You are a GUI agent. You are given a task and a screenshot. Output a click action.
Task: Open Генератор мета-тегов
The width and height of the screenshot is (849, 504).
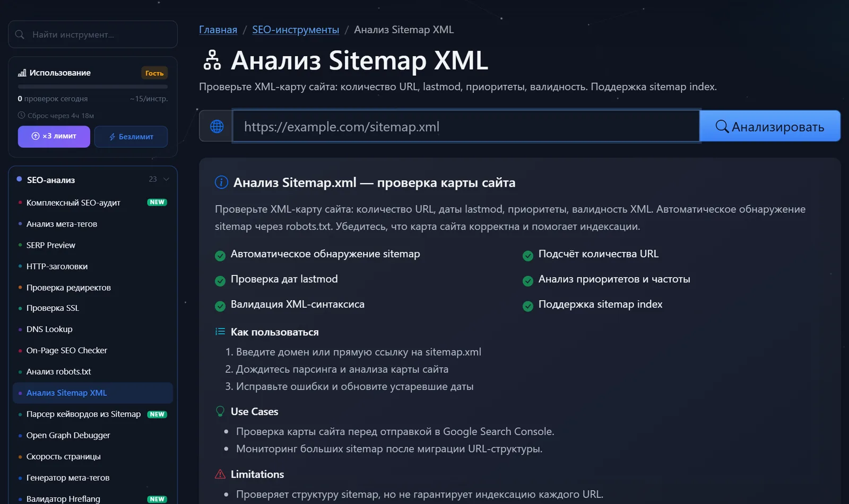pos(93,477)
